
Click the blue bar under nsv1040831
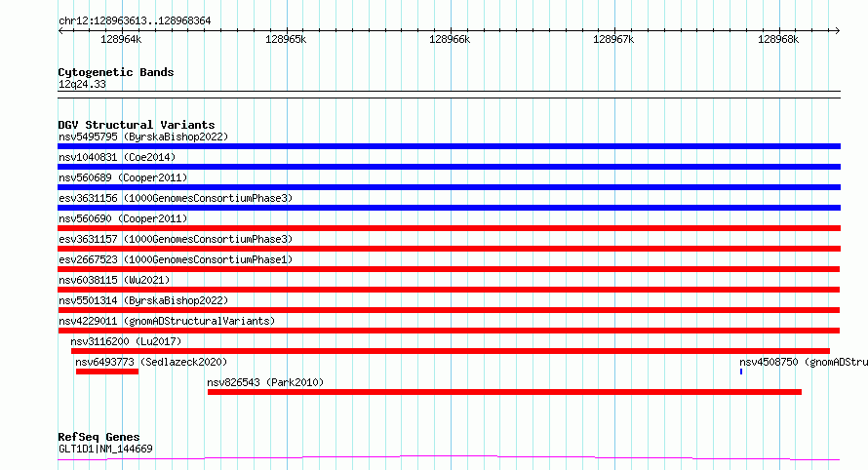449,167
